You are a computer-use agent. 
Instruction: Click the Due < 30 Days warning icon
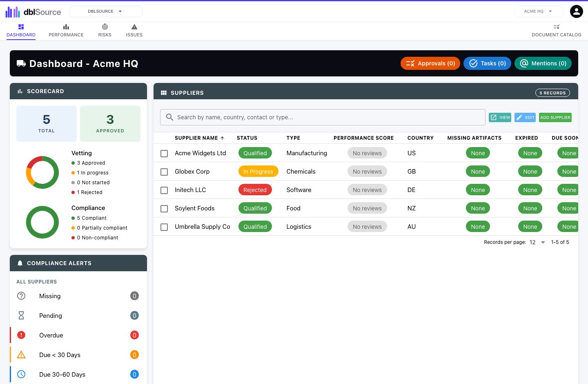21,355
